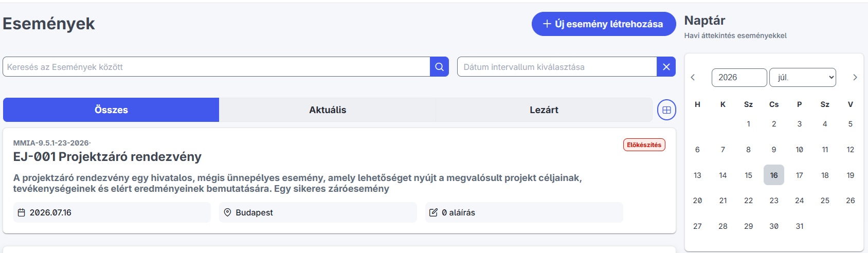868x253 pixels.
Task: Click the search magnifier icon button
Action: [x=439, y=67]
